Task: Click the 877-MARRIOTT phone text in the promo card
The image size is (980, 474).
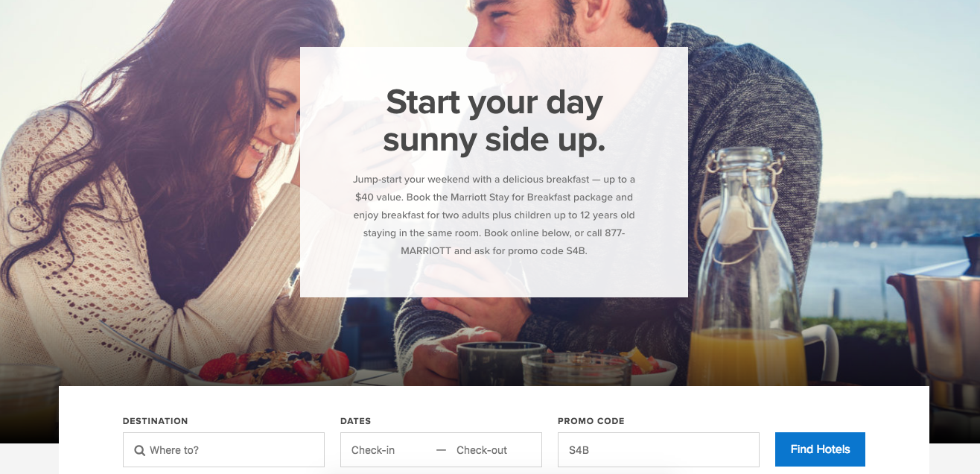Action: coord(513,241)
